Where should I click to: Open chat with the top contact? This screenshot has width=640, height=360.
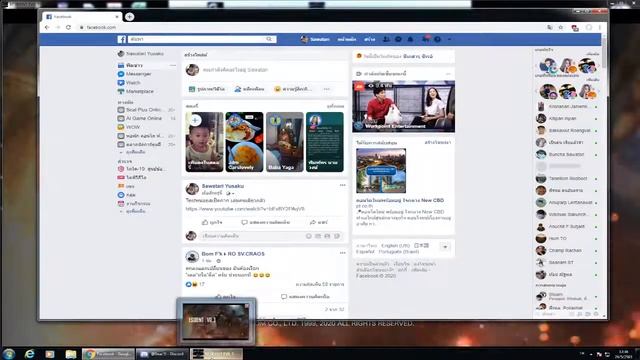tap(567, 107)
